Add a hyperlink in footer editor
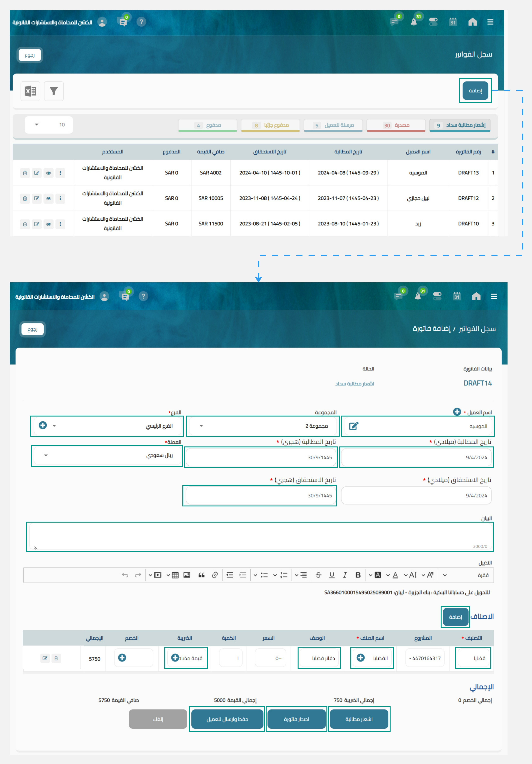This screenshot has height=764, width=532. click(x=215, y=575)
